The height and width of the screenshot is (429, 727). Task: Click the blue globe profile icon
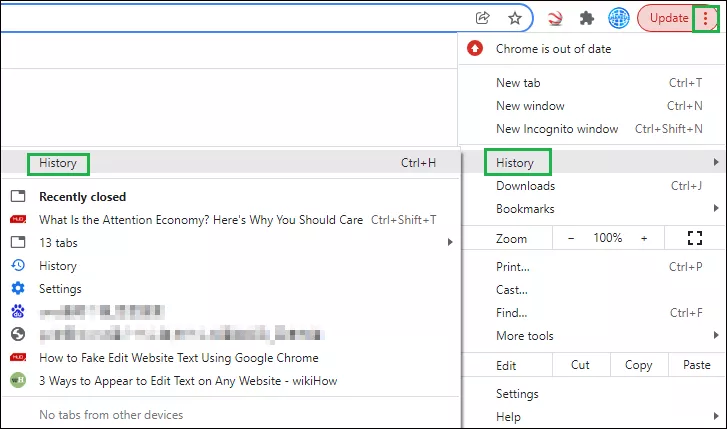tap(619, 19)
